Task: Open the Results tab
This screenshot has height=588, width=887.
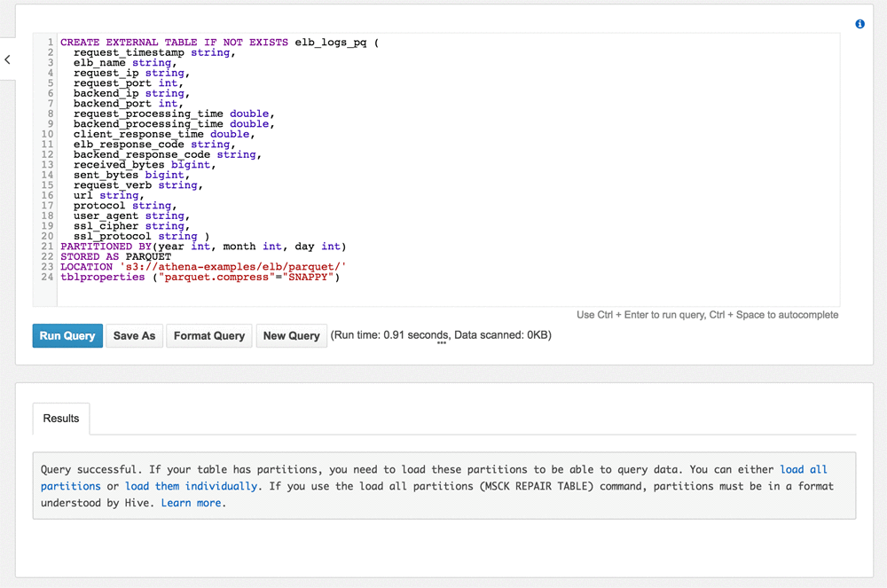Action: 61,419
